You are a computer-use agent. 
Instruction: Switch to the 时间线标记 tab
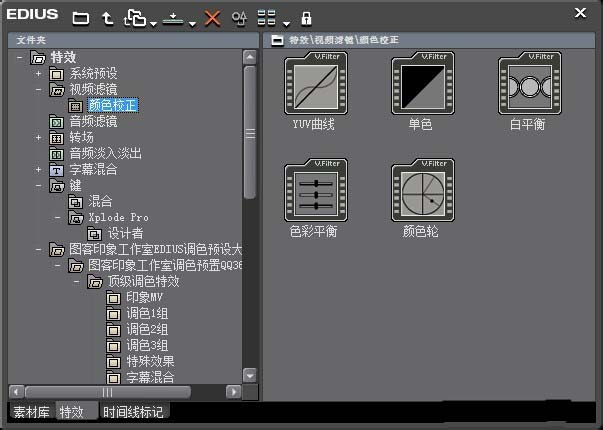pos(133,412)
